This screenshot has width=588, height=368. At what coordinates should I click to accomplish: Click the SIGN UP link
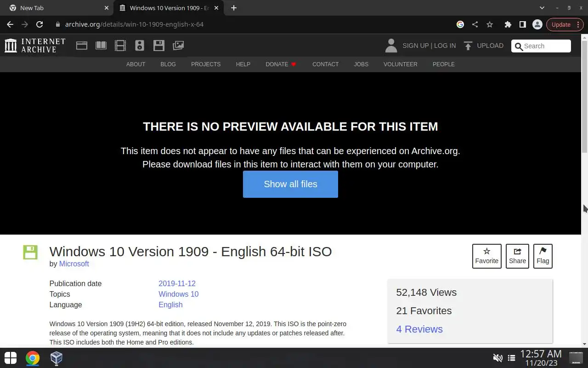(x=415, y=46)
